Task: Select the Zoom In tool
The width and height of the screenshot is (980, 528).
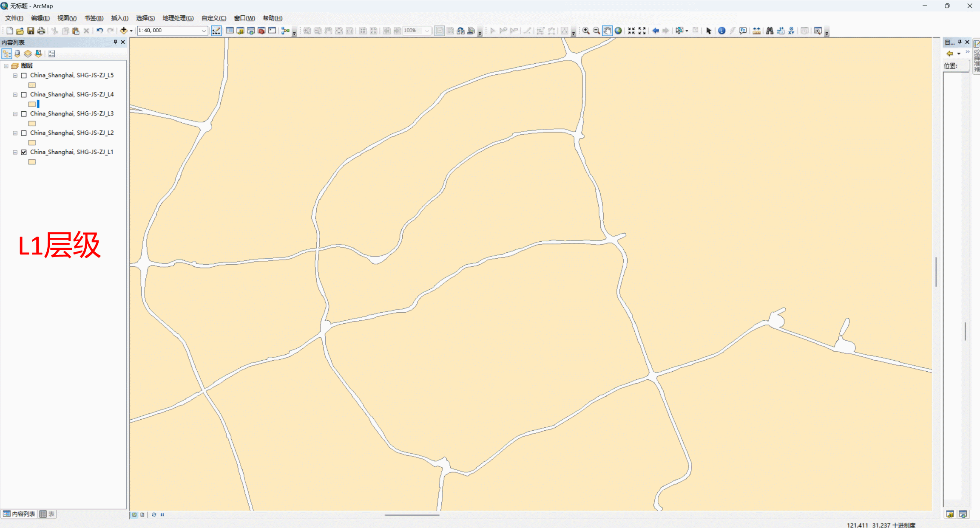Action: pyautogui.click(x=586, y=31)
